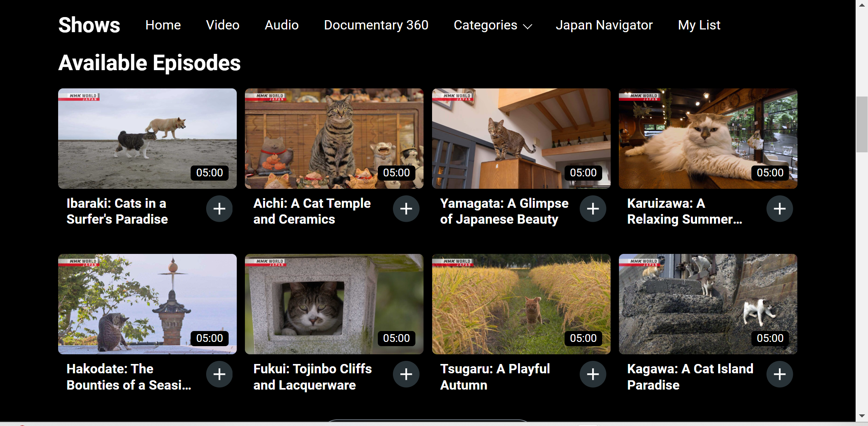
Task: Add Hakodate episode using plus icon
Action: coord(219,374)
